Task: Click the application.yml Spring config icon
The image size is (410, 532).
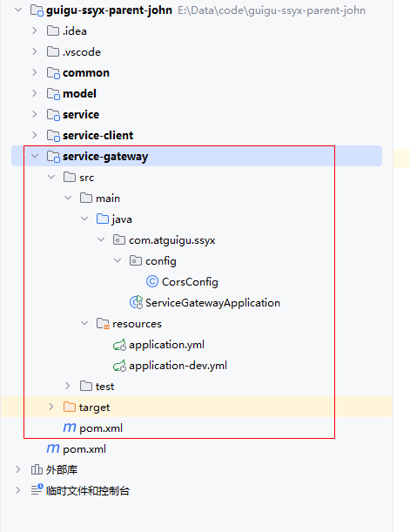Action: (x=119, y=345)
